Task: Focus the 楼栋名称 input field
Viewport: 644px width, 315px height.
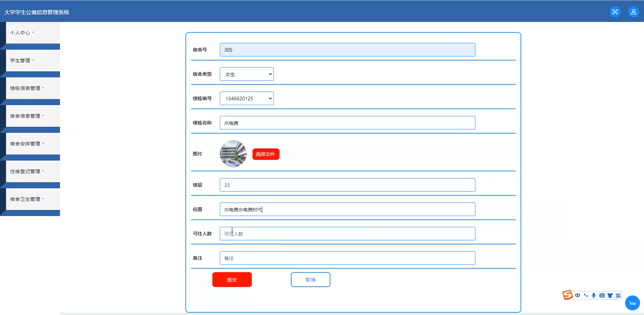Action: (x=347, y=123)
